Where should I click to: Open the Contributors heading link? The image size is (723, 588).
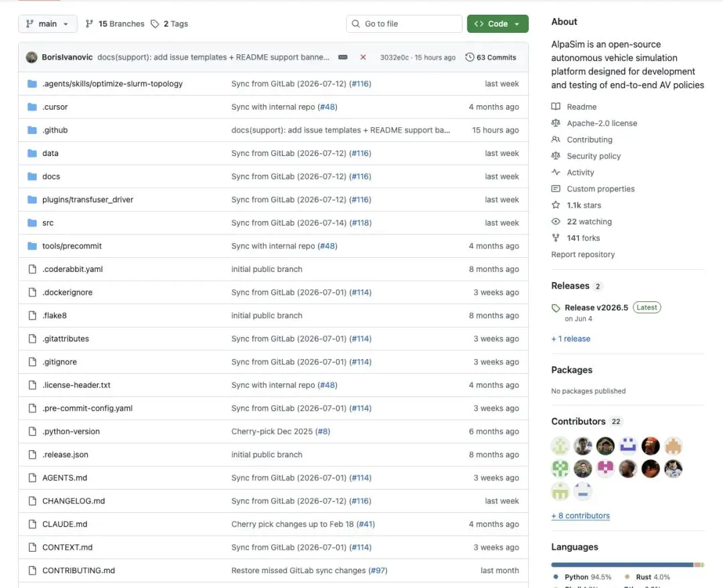coord(578,421)
